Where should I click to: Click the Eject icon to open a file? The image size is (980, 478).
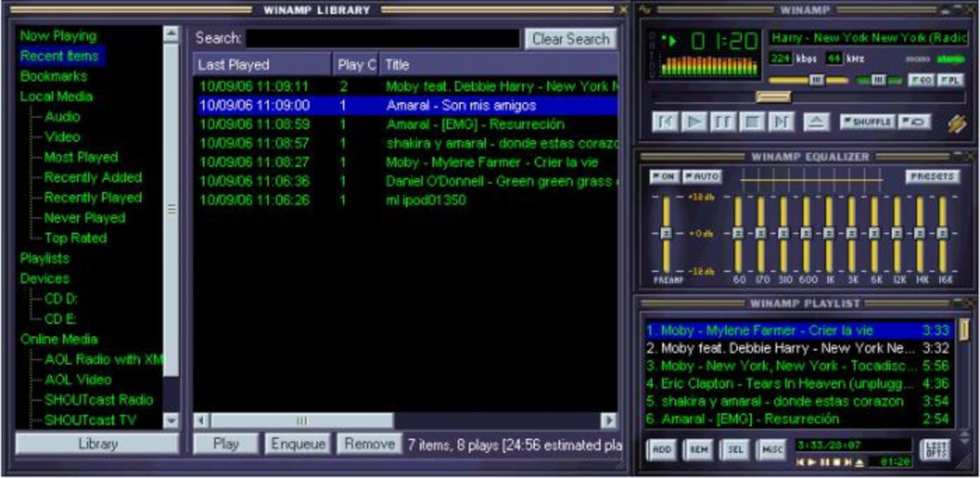[x=817, y=120]
